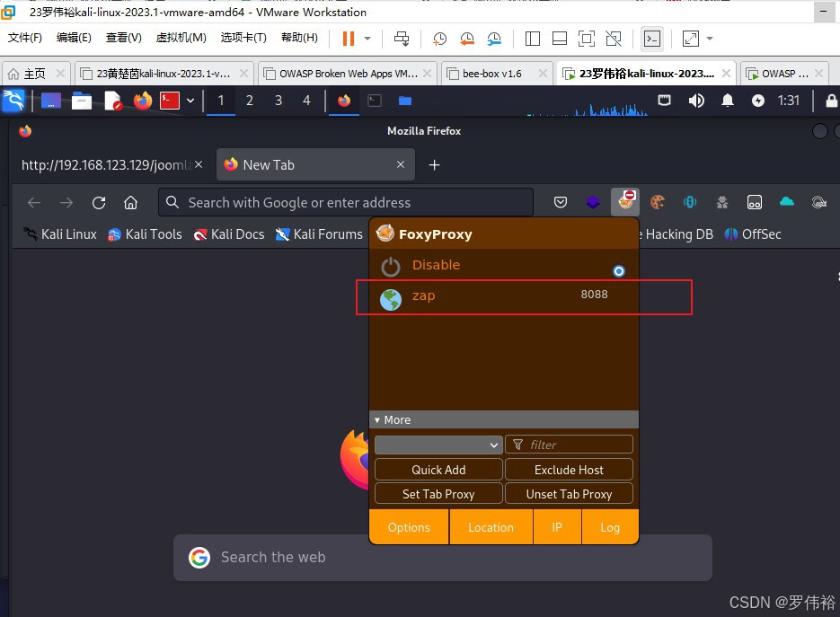The image size is (840, 617).
Task: Collapse the FoxyProxy More section
Action: (x=504, y=420)
